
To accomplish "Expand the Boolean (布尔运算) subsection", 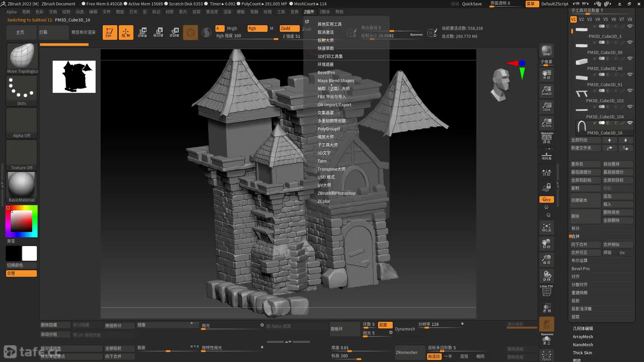I will coord(579,260).
